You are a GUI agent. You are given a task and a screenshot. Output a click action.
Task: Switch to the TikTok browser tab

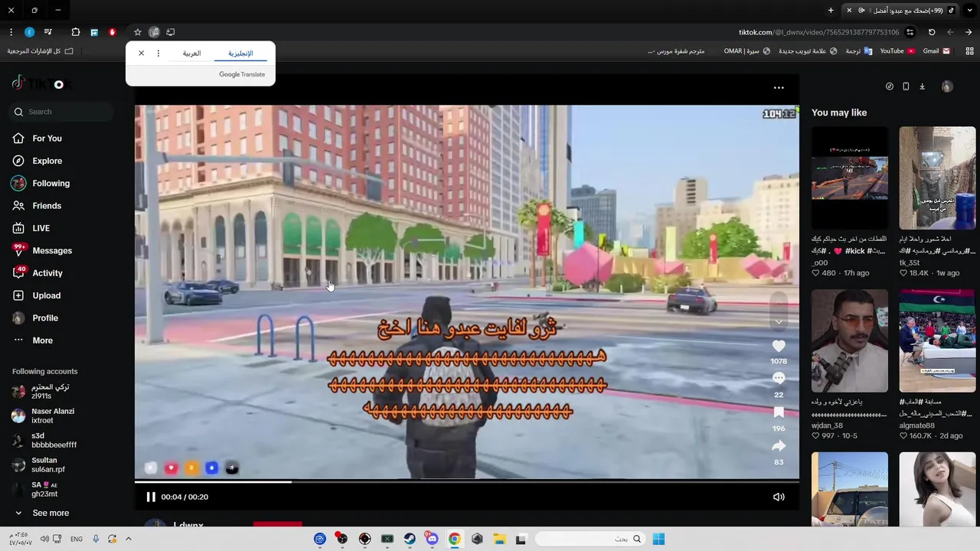(x=900, y=10)
